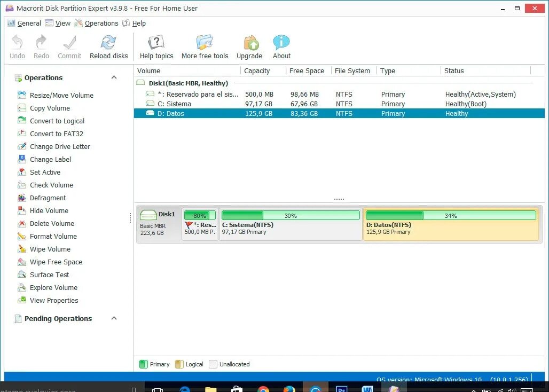Choose Wipe Volume operation
549x392 pixels.
(44, 249)
